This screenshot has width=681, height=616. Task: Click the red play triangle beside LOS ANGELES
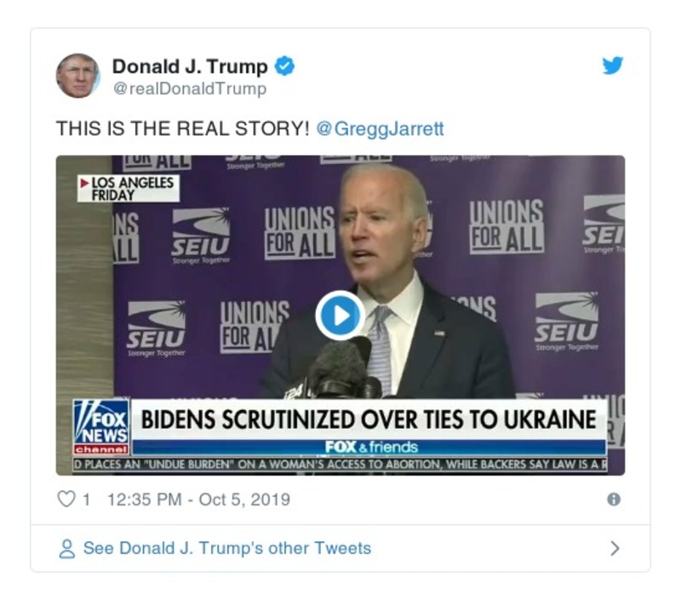click(83, 182)
